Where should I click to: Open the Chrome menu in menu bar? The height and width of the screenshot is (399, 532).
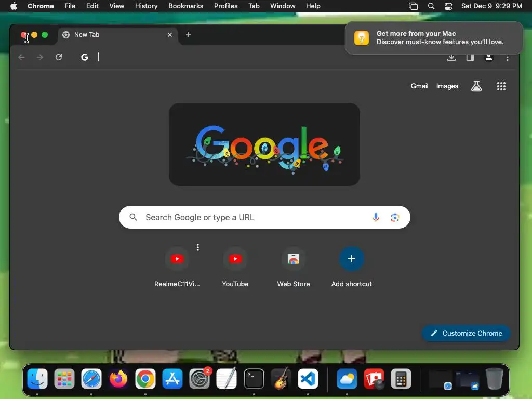(41, 6)
